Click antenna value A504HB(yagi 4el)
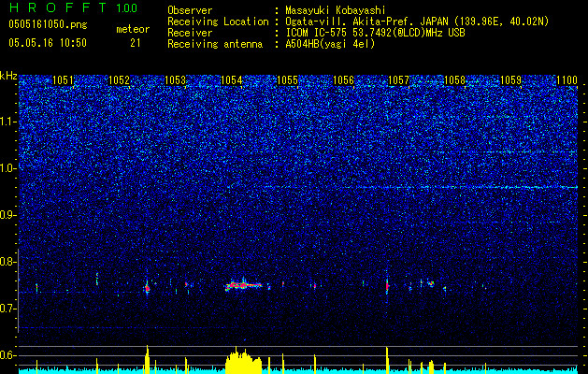The height and width of the screenshot is (374, 588). point(330,44)
